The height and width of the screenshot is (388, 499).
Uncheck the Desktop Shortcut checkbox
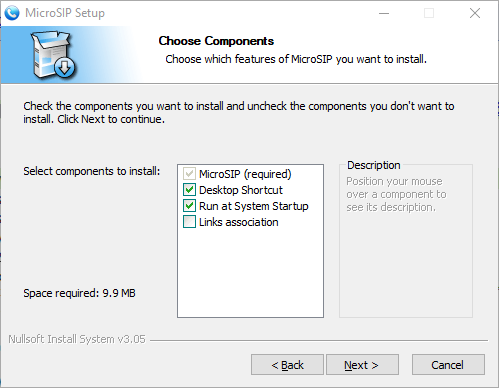(189, 190)
